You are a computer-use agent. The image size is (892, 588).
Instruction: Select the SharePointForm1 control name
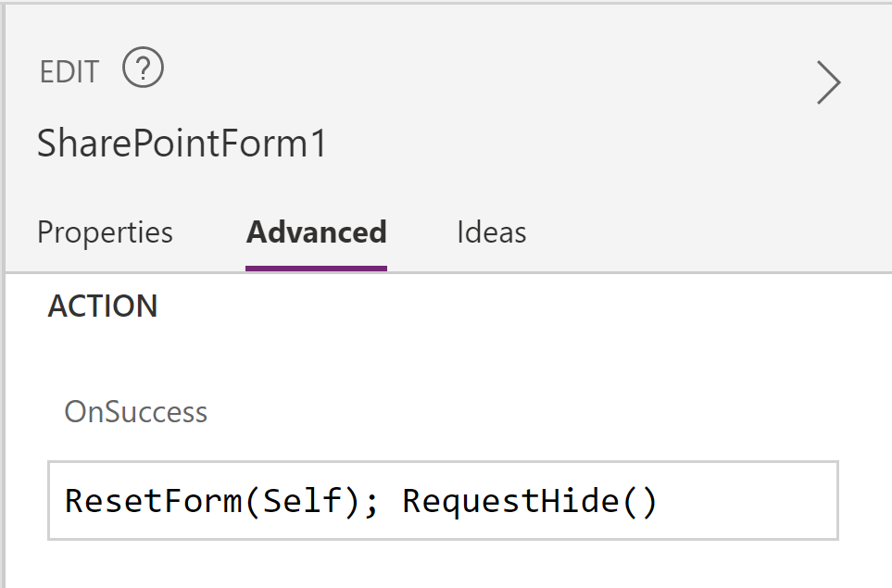pos(180,144)
